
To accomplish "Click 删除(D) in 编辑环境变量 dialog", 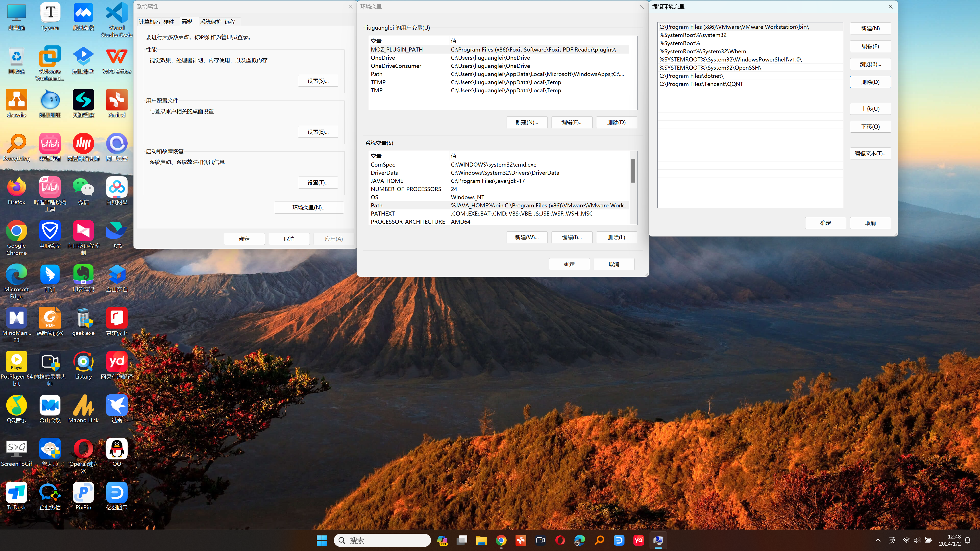I will (x=870, y=82).
